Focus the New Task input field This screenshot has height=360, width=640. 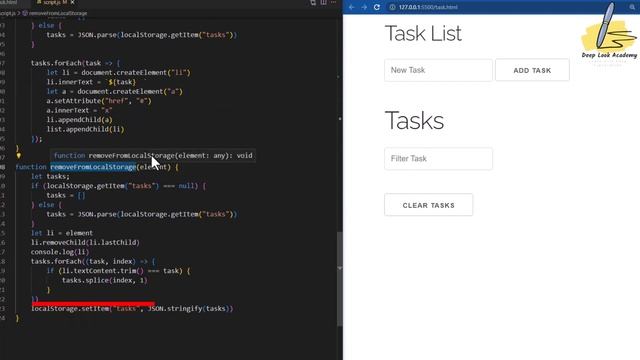click(438, 70)
